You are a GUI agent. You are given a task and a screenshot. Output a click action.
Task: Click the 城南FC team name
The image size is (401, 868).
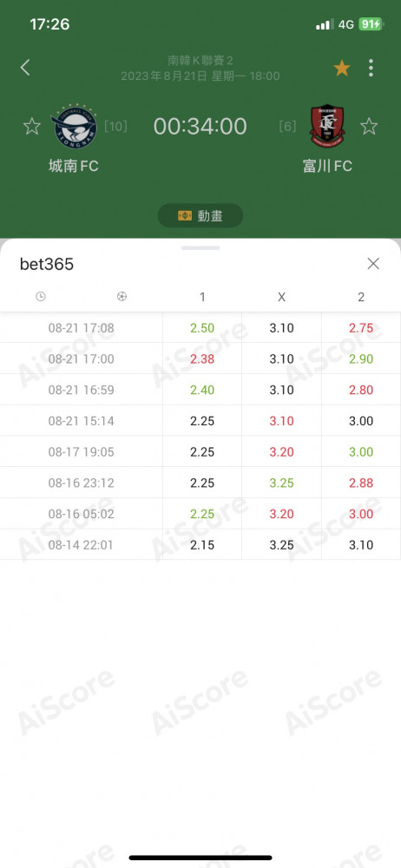[x=74, y=166]
